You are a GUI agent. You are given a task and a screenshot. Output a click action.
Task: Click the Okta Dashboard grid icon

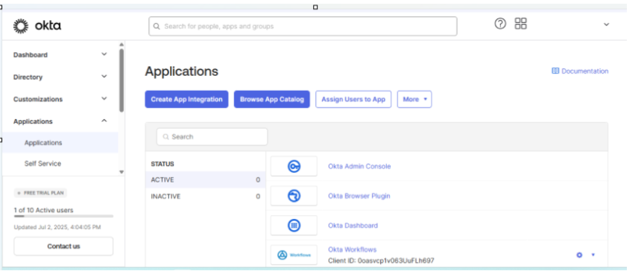[294, 226]
